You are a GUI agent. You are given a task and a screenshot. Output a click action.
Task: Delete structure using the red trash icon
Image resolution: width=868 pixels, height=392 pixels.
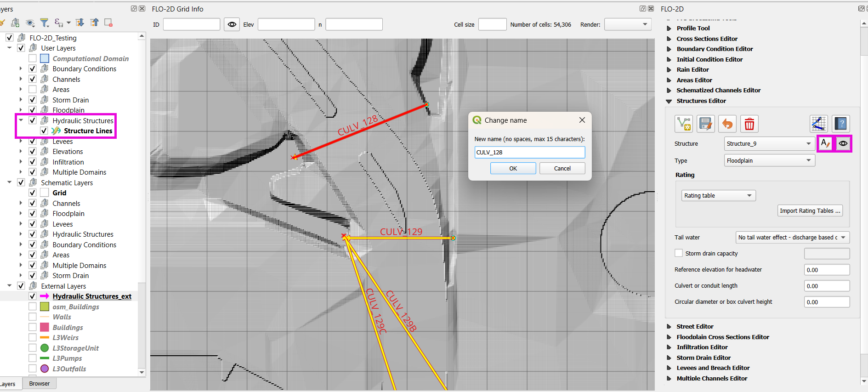749,124
